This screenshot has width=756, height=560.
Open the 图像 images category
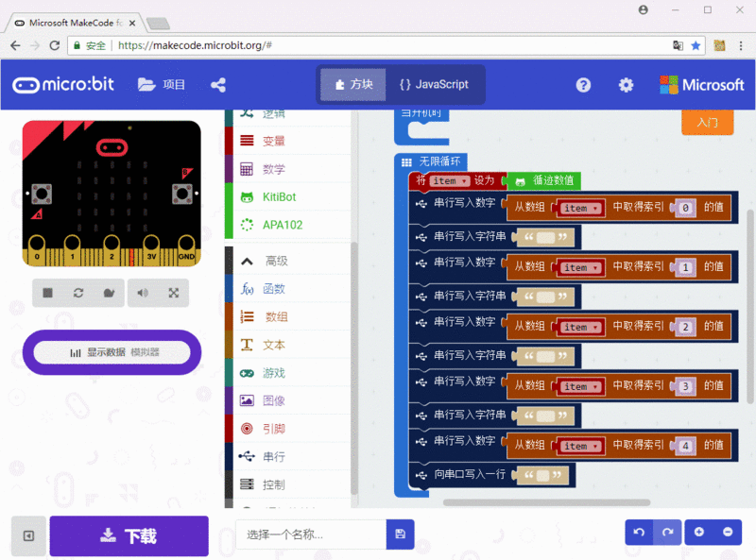point(288,401)
